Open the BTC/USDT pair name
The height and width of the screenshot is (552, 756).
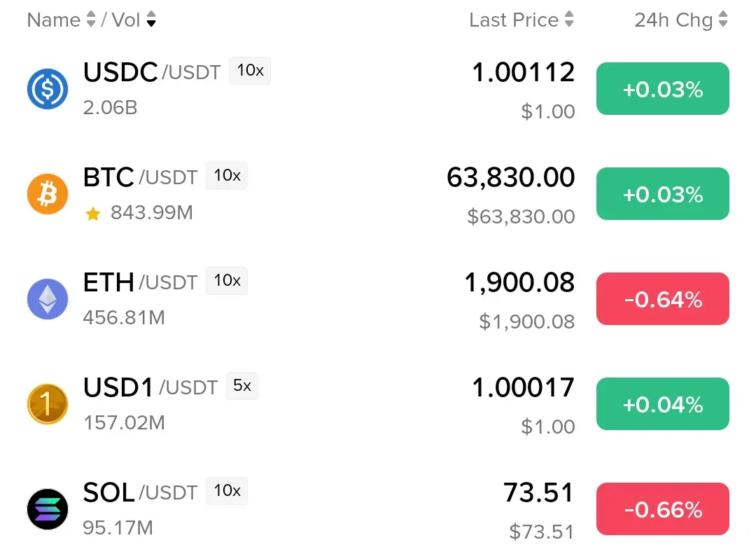[140, 177]
